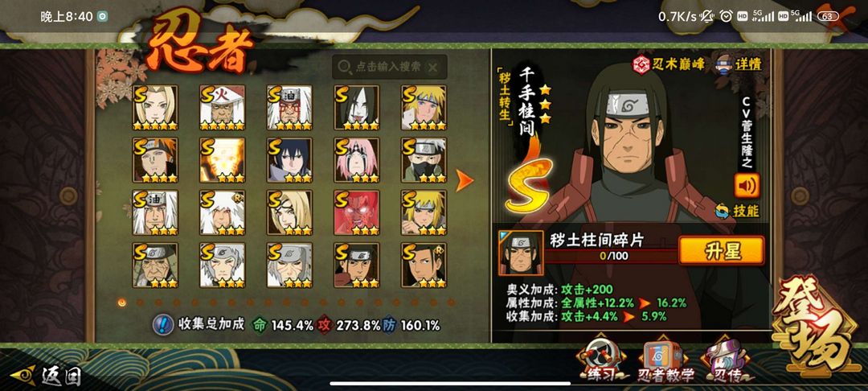Play the character voice speaker icon
The height and width of the screenshot is (391, 868).
pos(747,186)
